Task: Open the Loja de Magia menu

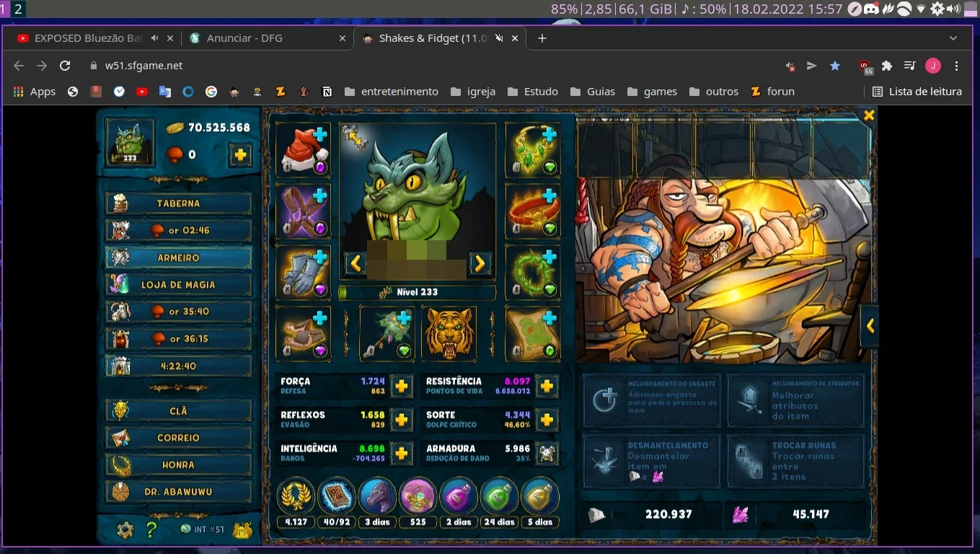Action: [x=179, y=284]
